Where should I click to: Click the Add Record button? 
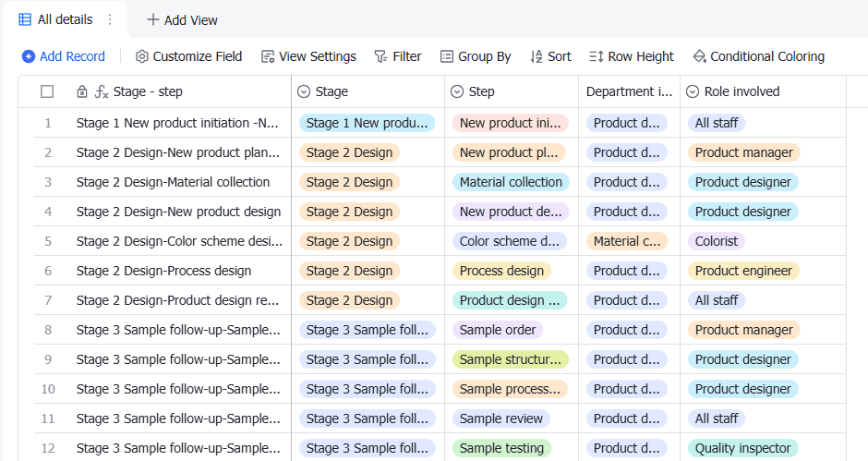tap(64, 56)
